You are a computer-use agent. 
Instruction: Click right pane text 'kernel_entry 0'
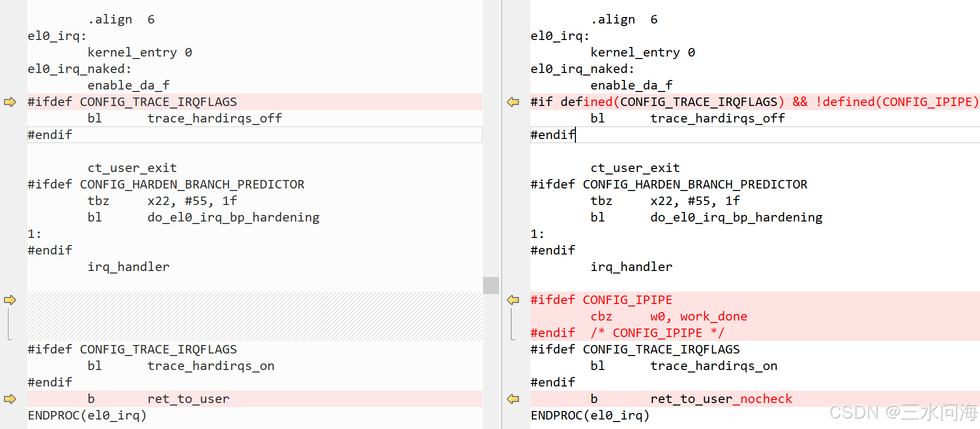coord(643,52)
